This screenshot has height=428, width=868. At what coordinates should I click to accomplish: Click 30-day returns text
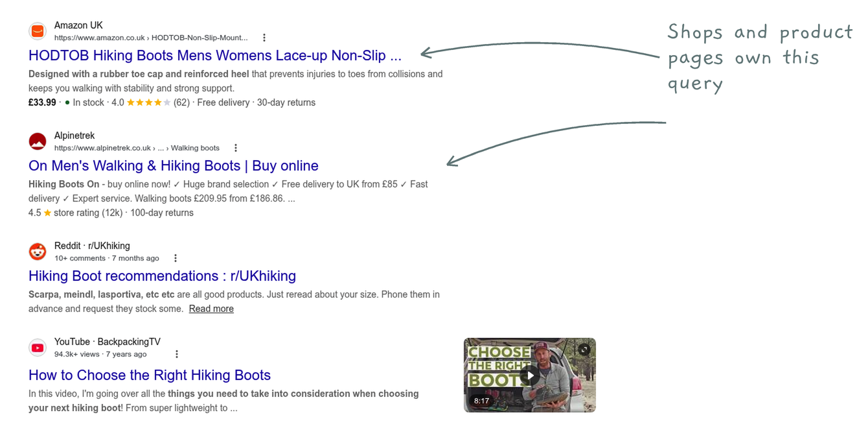click(286, 102)
